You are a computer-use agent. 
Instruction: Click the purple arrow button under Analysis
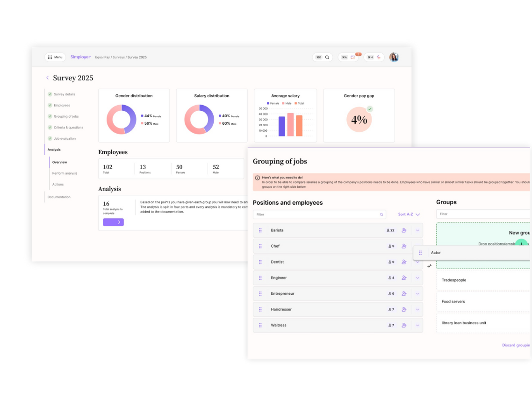click(x=113, y=222)
